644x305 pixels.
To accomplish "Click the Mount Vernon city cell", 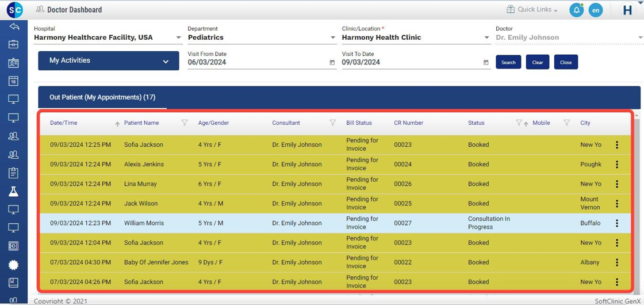I will click(590, 203).
